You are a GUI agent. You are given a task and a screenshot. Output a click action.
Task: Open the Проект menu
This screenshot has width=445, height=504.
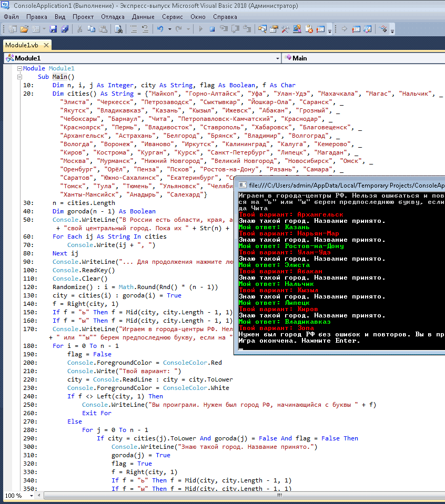(83, 17)
